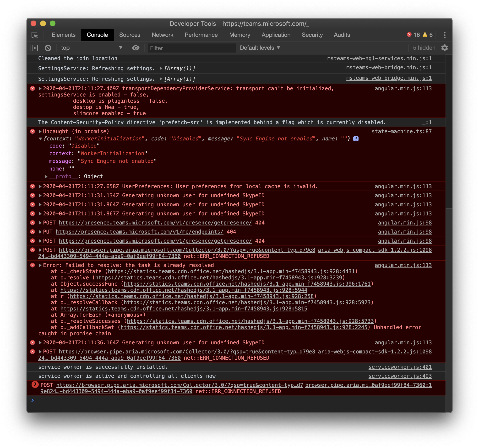Click the code: "Disabled" property row
The image size is (479, 448).
coord(74,146)
